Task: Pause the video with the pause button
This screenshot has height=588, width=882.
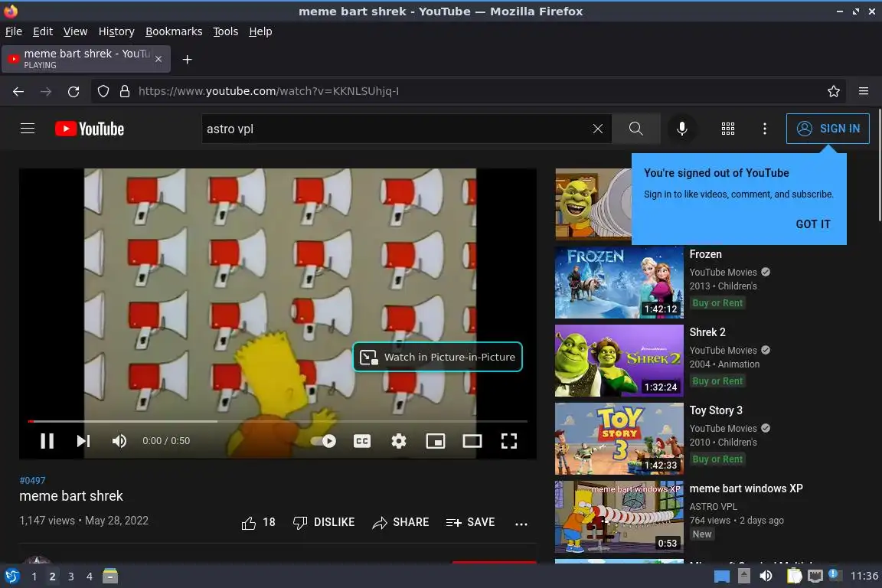Action: click(47, 440)
